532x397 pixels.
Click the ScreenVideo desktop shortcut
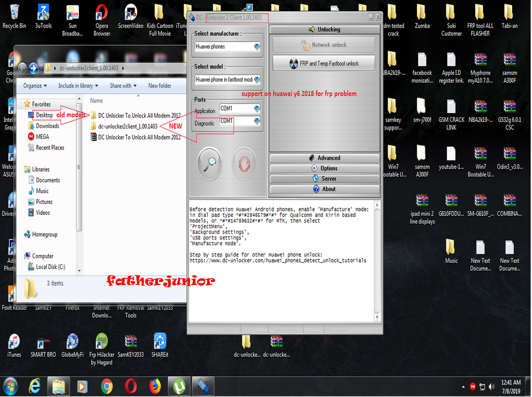click(x=130, y=16)
